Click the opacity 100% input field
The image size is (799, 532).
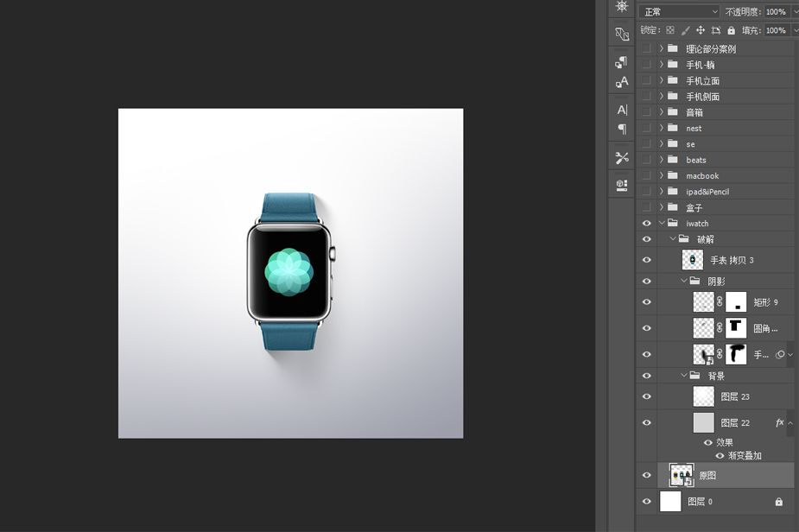click(776, 11)
